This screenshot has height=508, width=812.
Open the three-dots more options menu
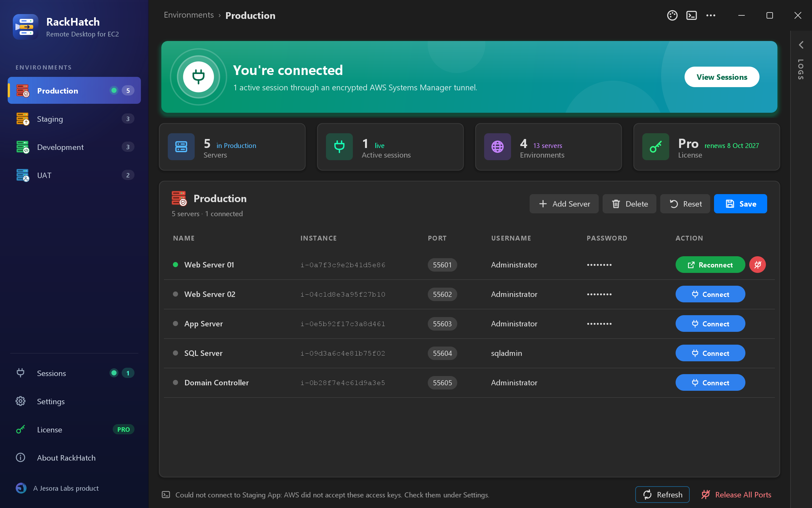[x=710, y=15]
